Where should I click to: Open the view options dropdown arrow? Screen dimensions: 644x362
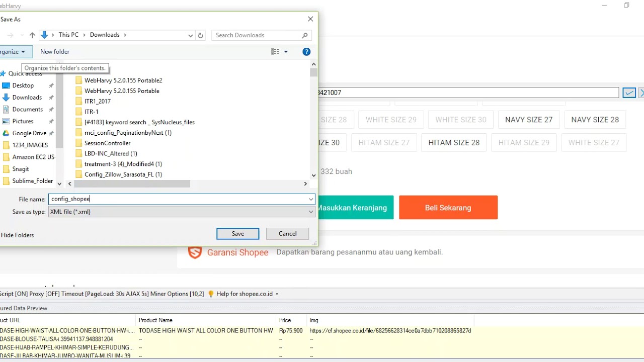286,52
